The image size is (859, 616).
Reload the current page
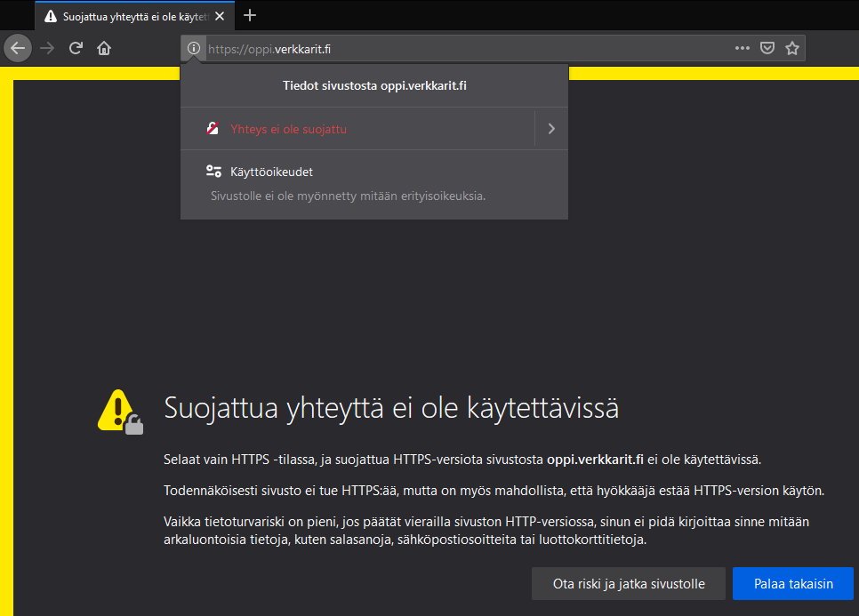[x=76, y=49]
